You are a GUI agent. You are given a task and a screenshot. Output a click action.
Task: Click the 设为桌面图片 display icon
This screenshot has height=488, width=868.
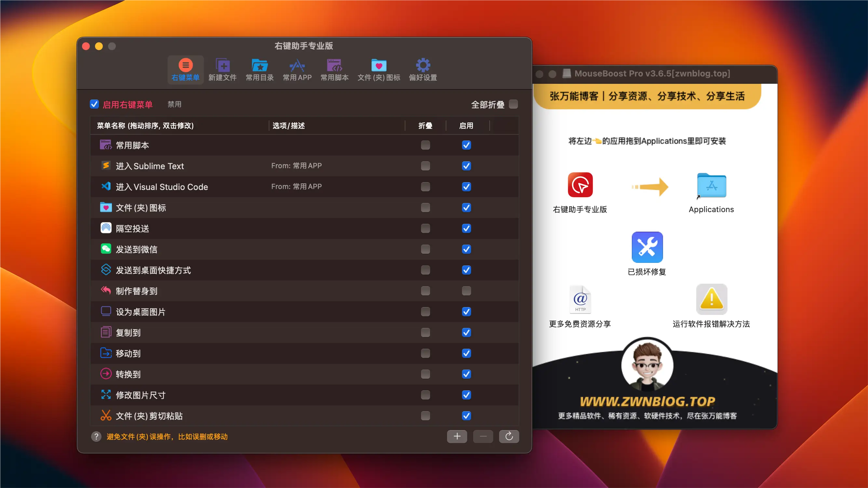[106, 311]
